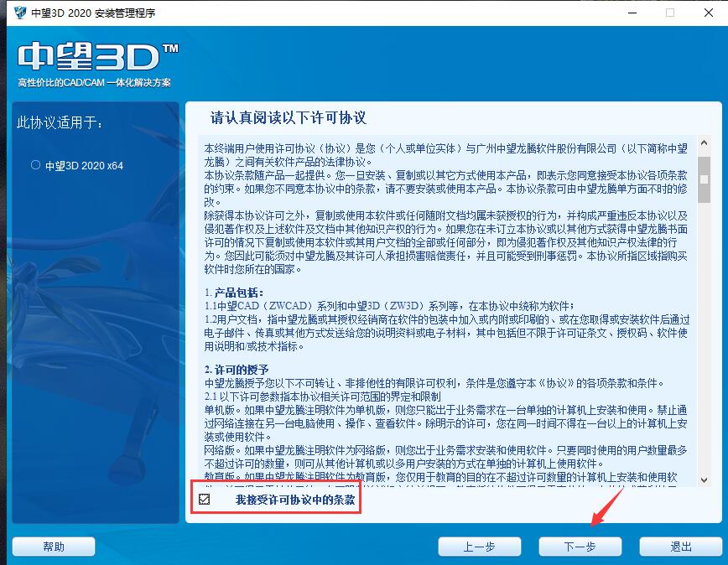This screenshot has height=565, width=728.
Task: Click the 上一步 button to go back
Action: [479, 546]
